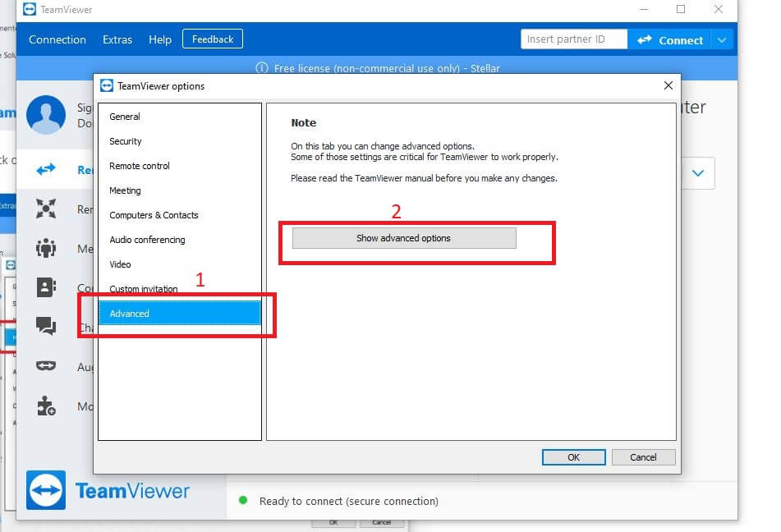Expand the dropdown chevron behind the dialog
This screenshot has width=781, height=532.
point(698,173)
